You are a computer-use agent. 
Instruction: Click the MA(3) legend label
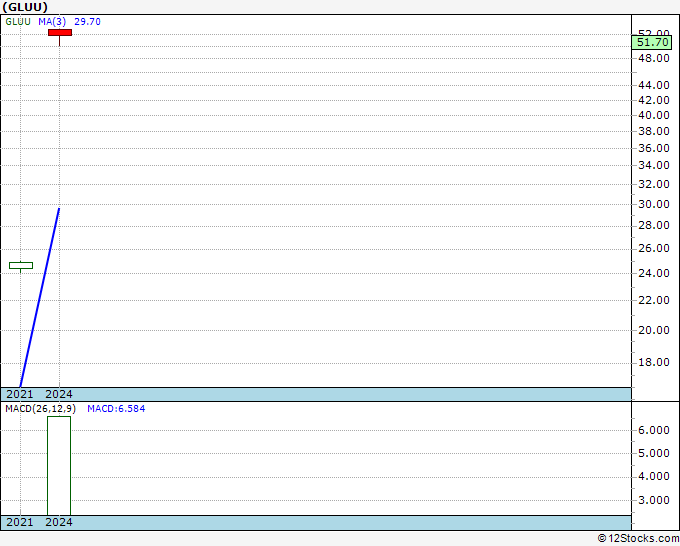coord(52,22)
